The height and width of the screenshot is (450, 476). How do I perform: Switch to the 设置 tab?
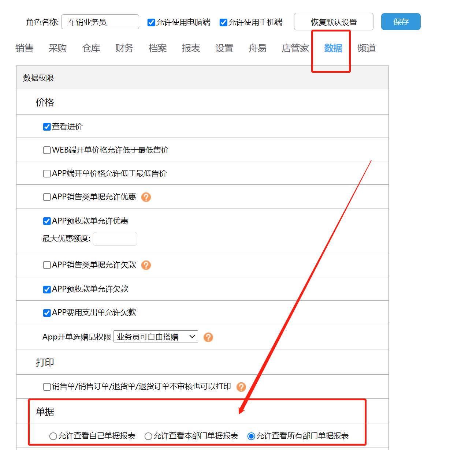224,48
